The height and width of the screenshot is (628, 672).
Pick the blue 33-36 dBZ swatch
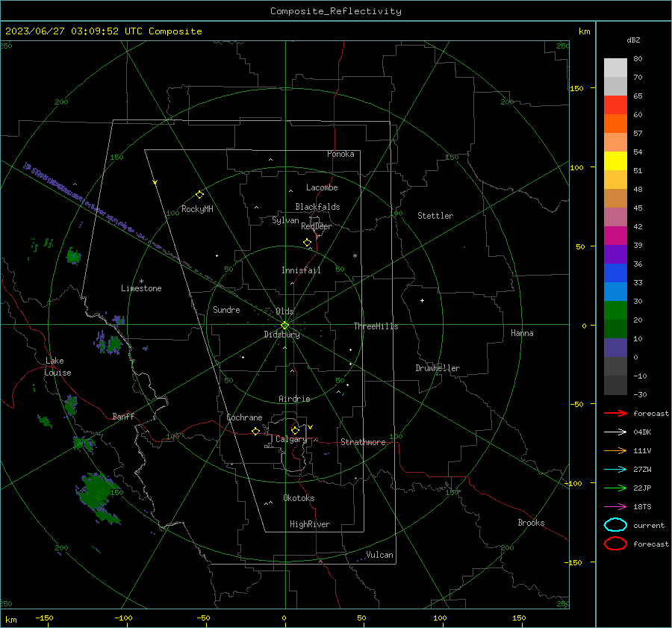pos(615,273)
